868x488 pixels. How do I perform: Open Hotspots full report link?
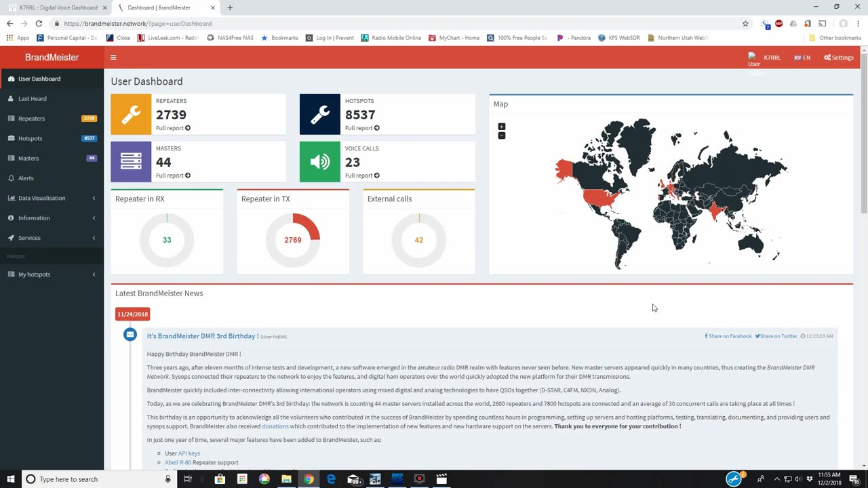coord(362,128)
